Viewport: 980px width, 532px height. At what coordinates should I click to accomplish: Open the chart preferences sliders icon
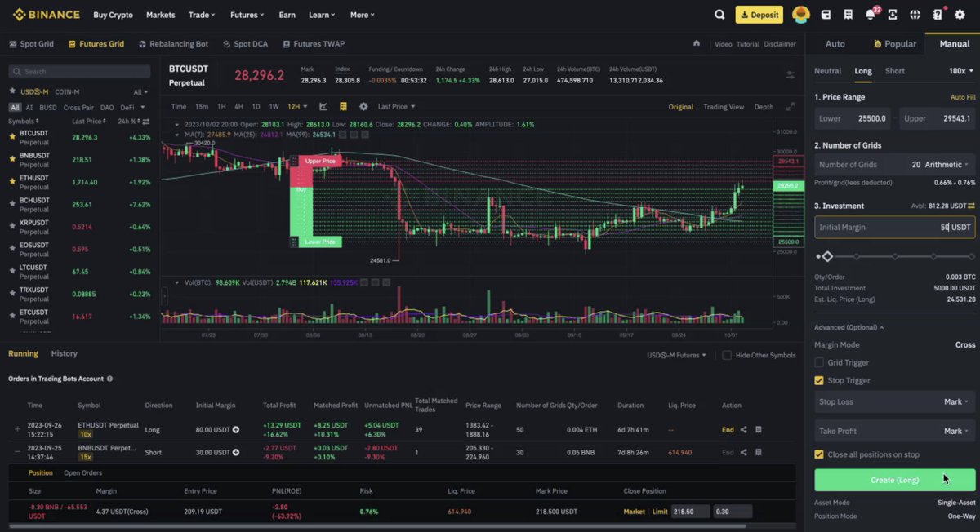[x=790, y=75]
